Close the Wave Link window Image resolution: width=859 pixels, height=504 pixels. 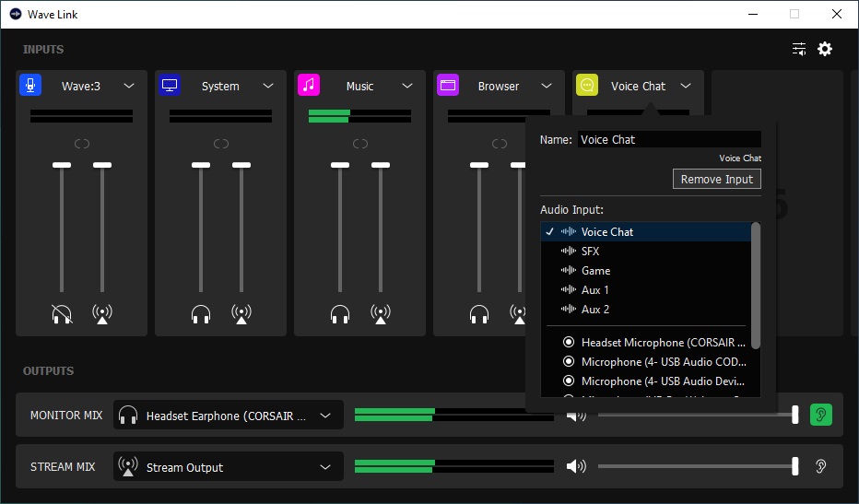837,14
